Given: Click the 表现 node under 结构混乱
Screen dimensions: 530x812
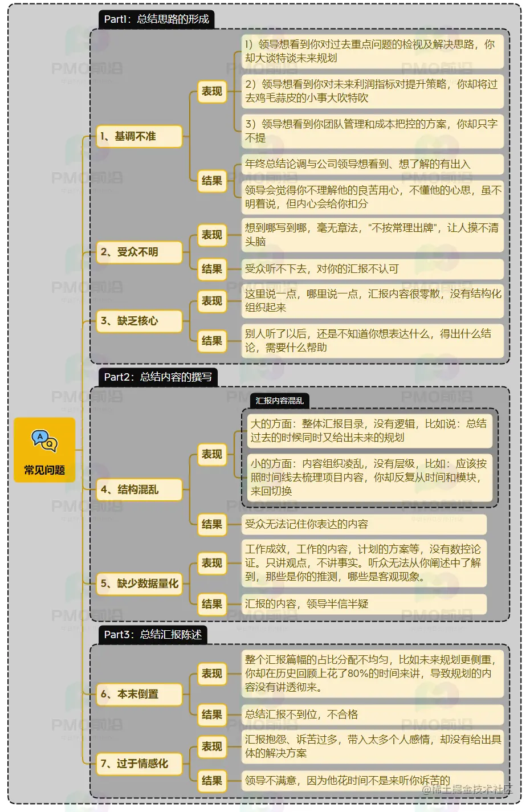Looking at the screenshot, I should coord(212,454).
